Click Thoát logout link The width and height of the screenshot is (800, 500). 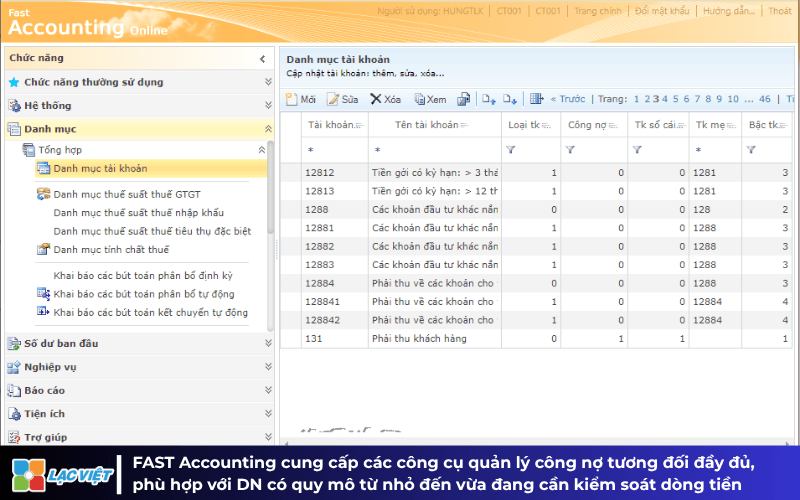point(780,11)
